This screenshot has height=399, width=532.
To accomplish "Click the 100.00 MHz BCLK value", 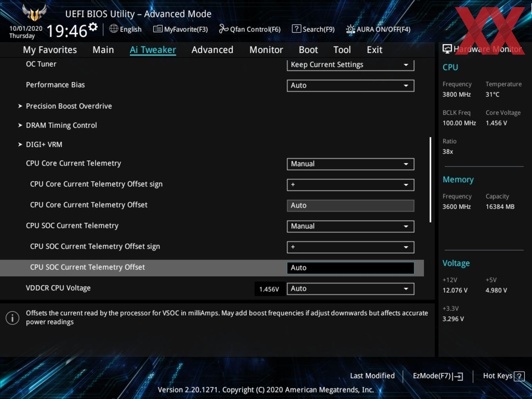I will click(x=459, y=123).
